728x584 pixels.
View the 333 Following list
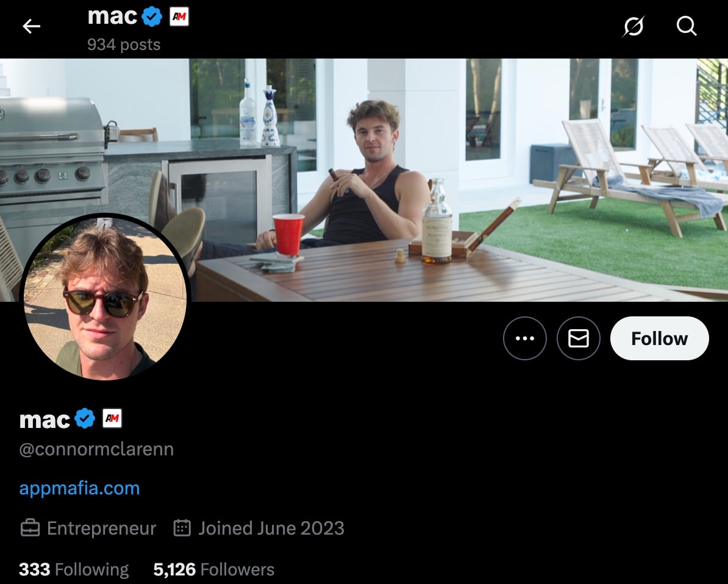point(73,569)
